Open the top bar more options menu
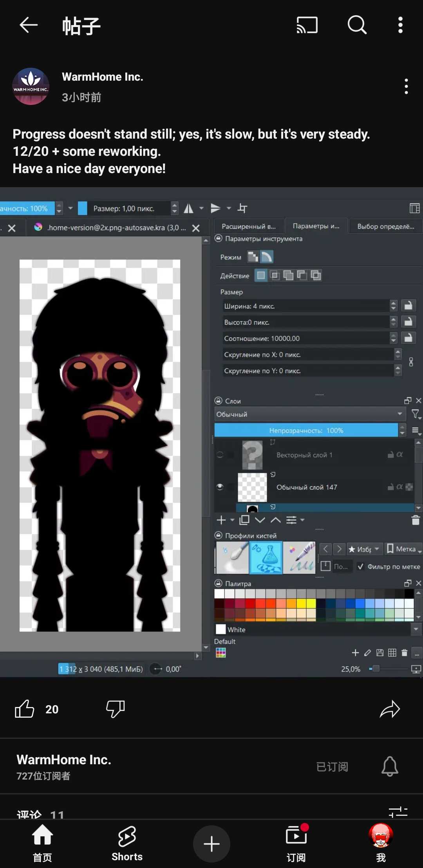Viewport: 423px width, 868px height. pos(400,25)
